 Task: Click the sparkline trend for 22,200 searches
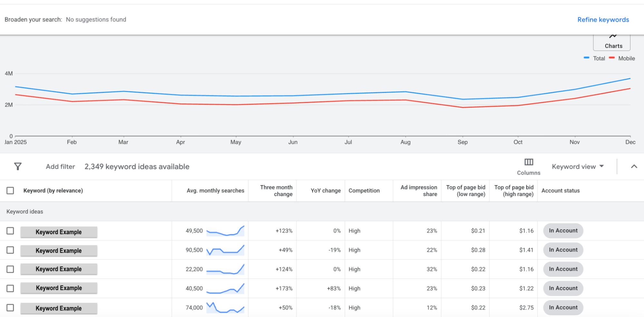(225, 269)
